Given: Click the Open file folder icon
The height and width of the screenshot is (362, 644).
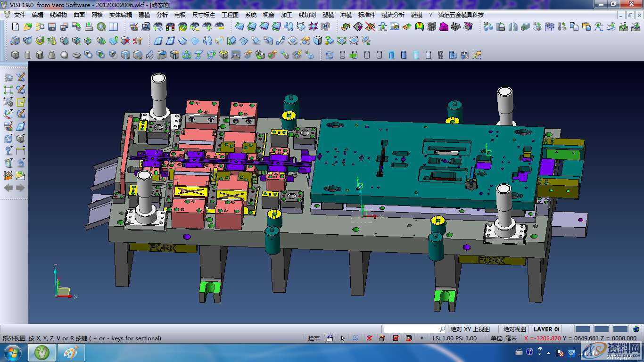Looking at the screenshot, I should click(28, 27).
